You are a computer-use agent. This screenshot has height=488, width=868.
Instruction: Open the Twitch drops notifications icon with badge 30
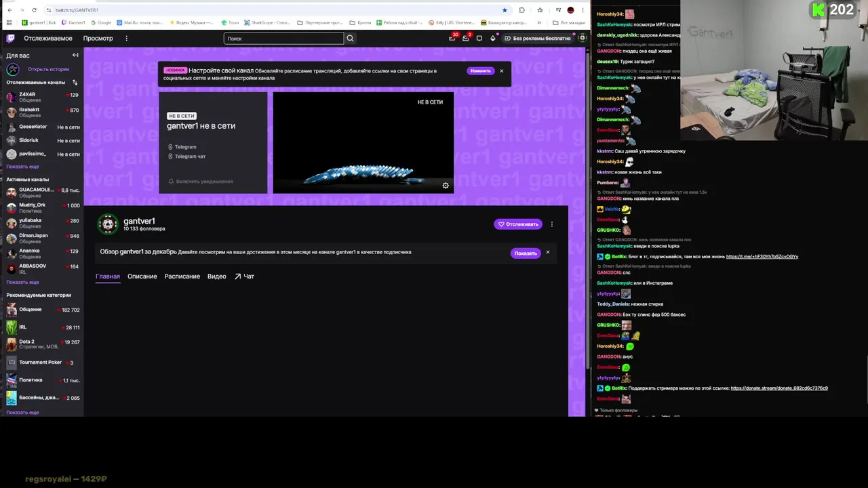point(452,38)
